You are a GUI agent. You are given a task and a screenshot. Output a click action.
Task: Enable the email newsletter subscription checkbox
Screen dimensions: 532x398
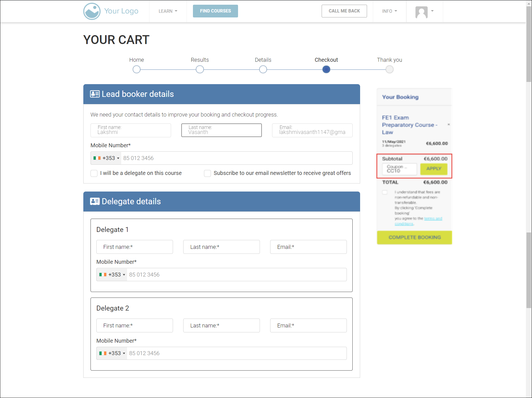coord(207,173)
